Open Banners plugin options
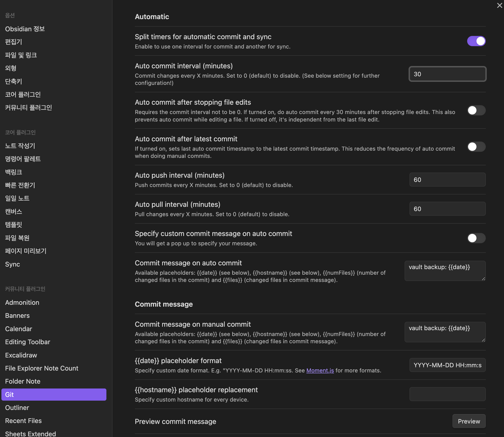This screenshot has height=437, width=504. point(17,315)
